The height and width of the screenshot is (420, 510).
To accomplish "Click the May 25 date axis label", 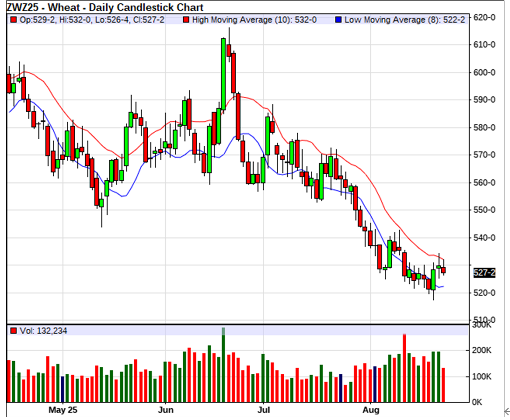I will click(63, 410).
